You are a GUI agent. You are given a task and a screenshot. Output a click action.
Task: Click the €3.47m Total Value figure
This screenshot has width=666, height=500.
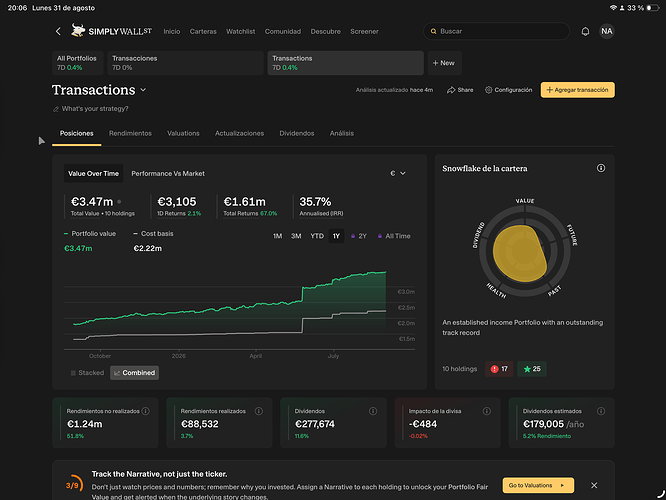point(92,202)
